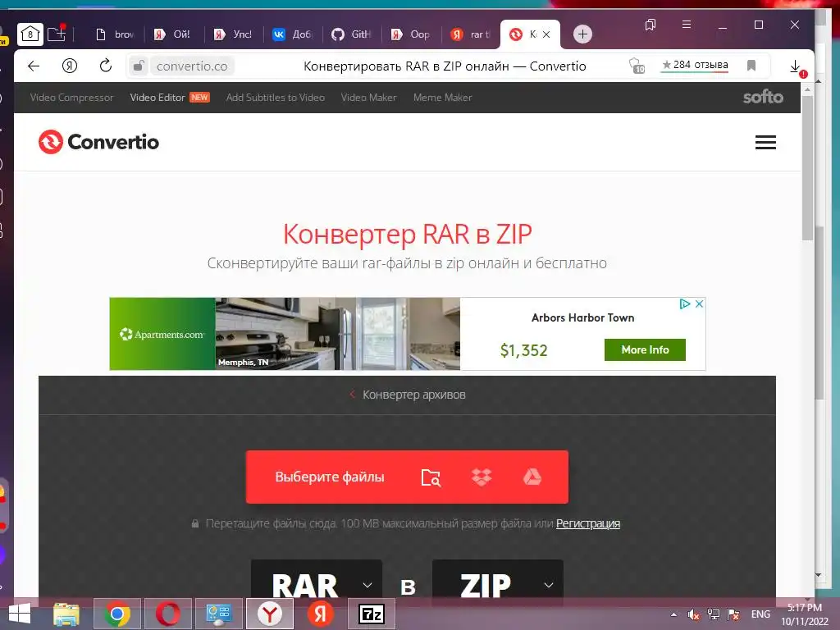Switch to the 'Ой!' tab
Image resolution: width=840 pixels, height=630 pixels.
click(172, 34)
